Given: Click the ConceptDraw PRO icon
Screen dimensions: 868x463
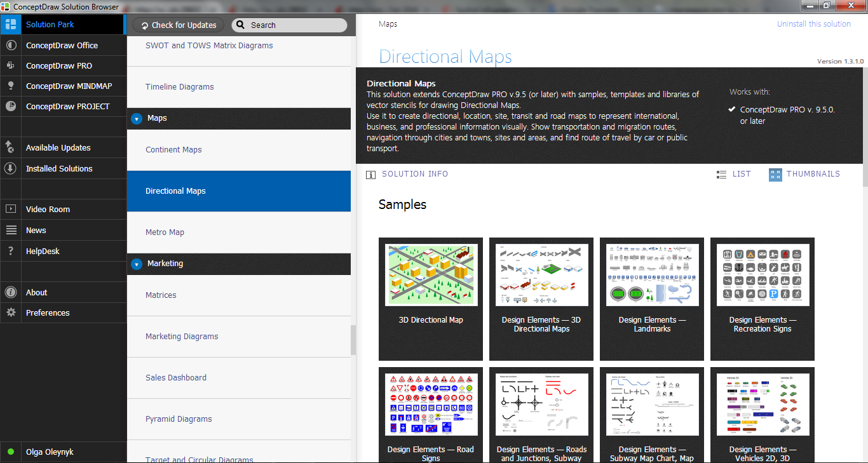Looking at the screenshot, I should (10, 65).
